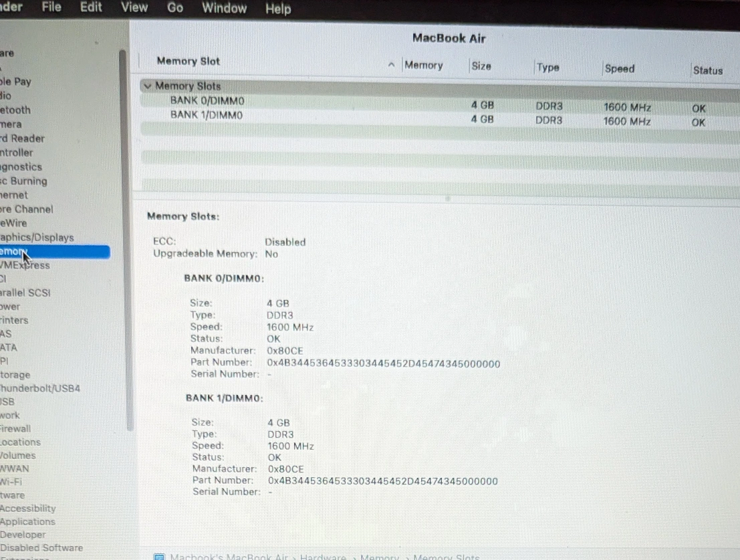740x560 pixels.
Task: Click ECC Disabled value
Action: 285,242
